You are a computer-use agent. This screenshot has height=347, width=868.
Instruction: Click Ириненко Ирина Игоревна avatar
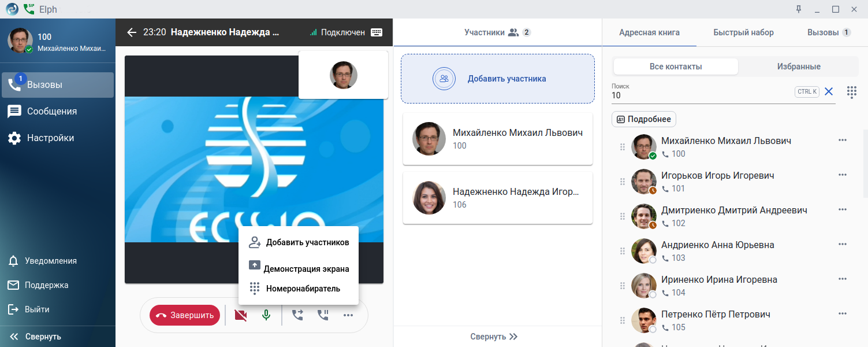click(x=643, y=286)
